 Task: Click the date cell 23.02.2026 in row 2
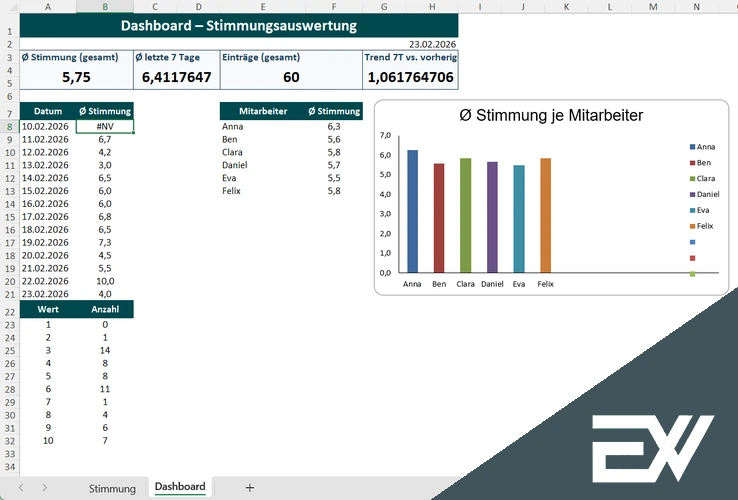432,44
